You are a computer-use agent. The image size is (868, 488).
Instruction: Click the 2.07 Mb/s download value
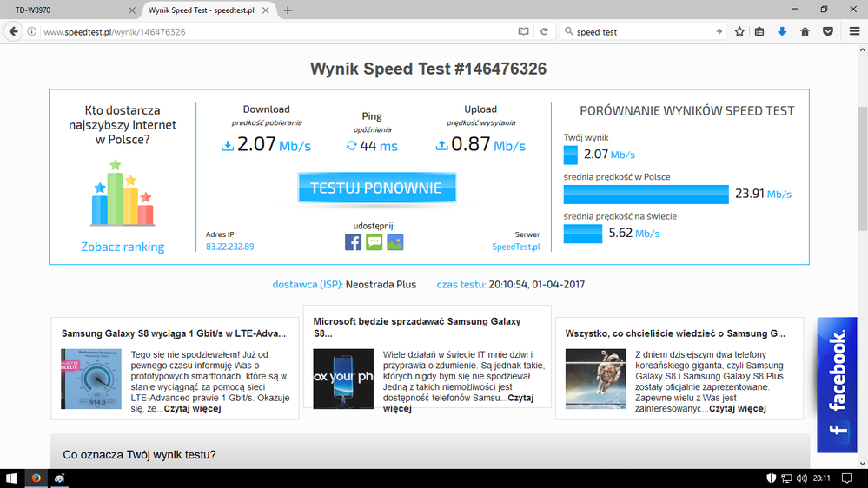pyautogui.click(x=274, y=144)
